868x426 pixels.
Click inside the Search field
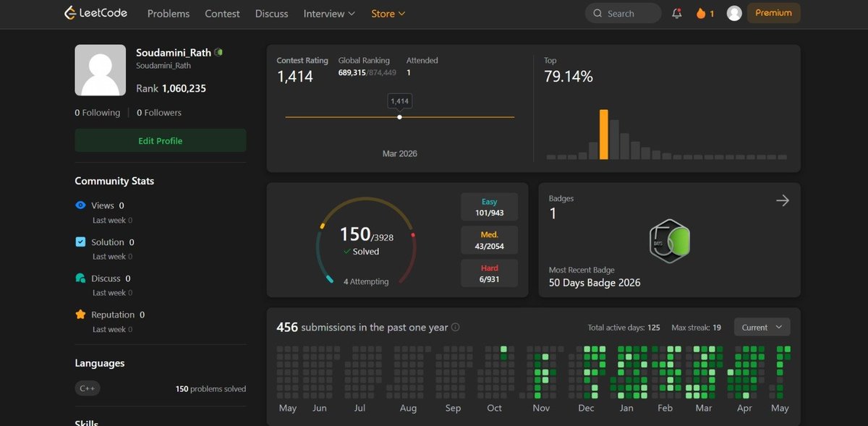pos(624,13)
